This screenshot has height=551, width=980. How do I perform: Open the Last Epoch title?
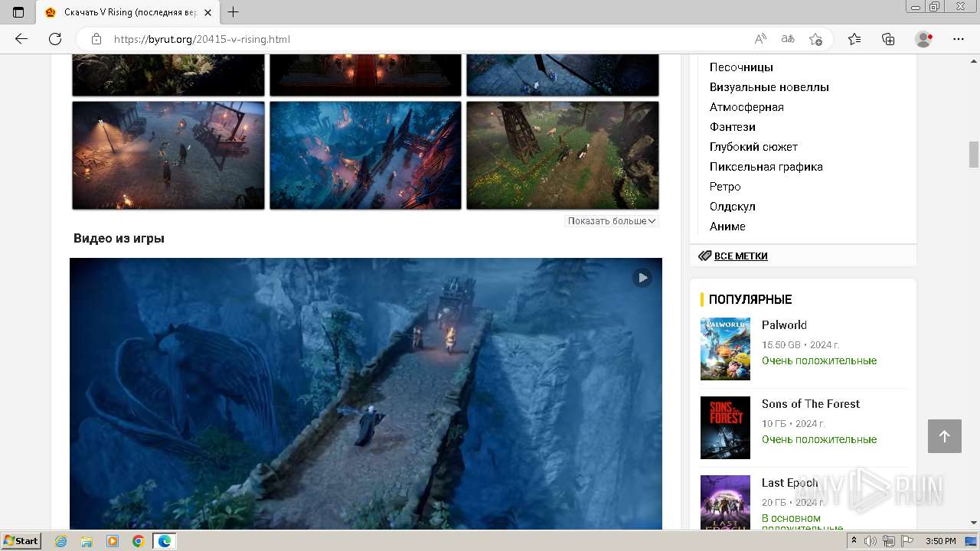(789, 483)
